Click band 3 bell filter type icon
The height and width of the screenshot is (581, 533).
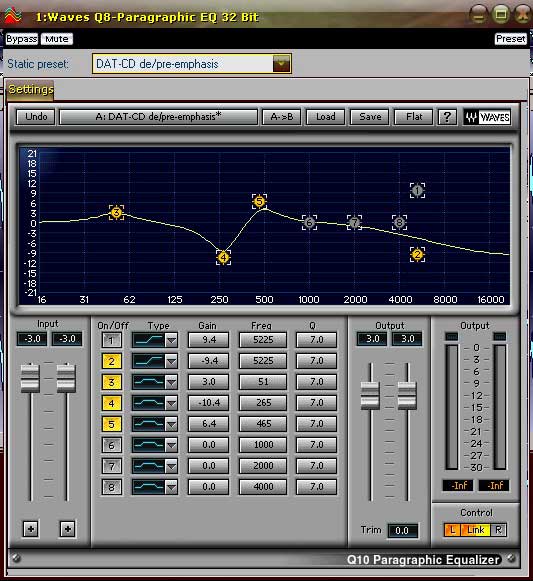coord(148,382)
